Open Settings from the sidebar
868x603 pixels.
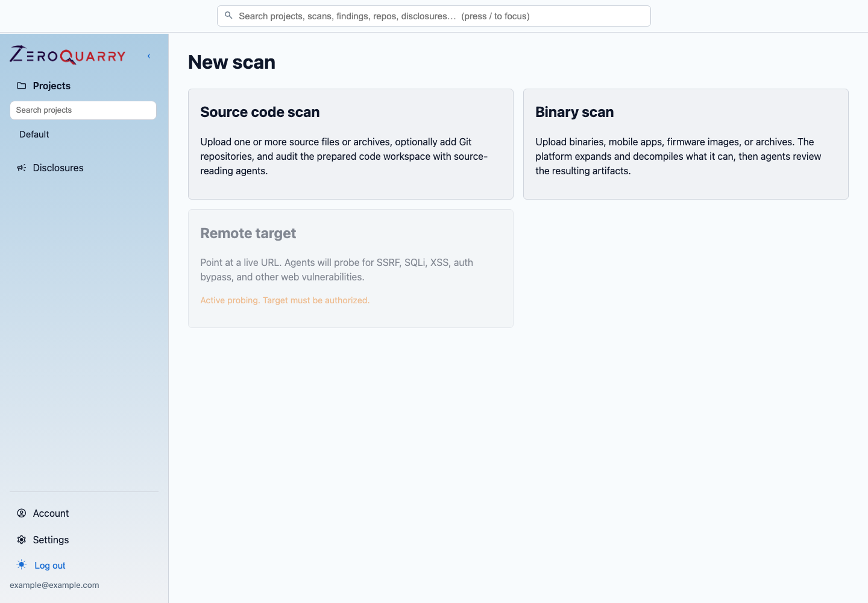[51, 540]
